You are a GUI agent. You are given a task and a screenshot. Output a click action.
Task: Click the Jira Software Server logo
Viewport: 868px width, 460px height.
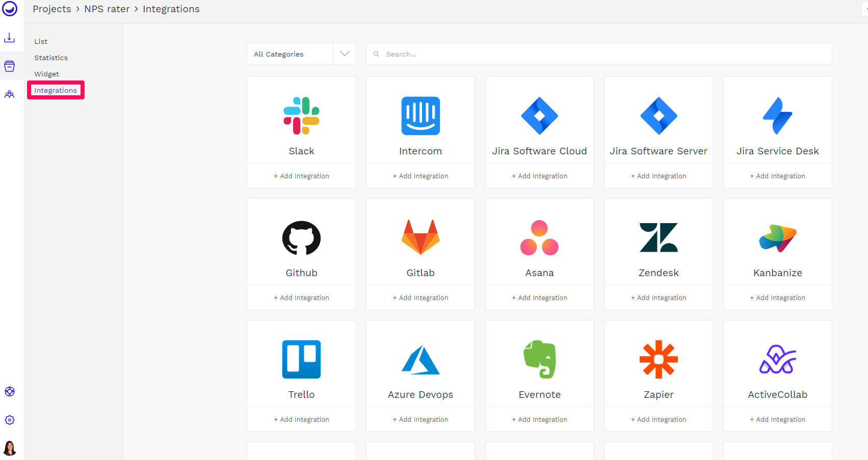[x=659, y=116]
